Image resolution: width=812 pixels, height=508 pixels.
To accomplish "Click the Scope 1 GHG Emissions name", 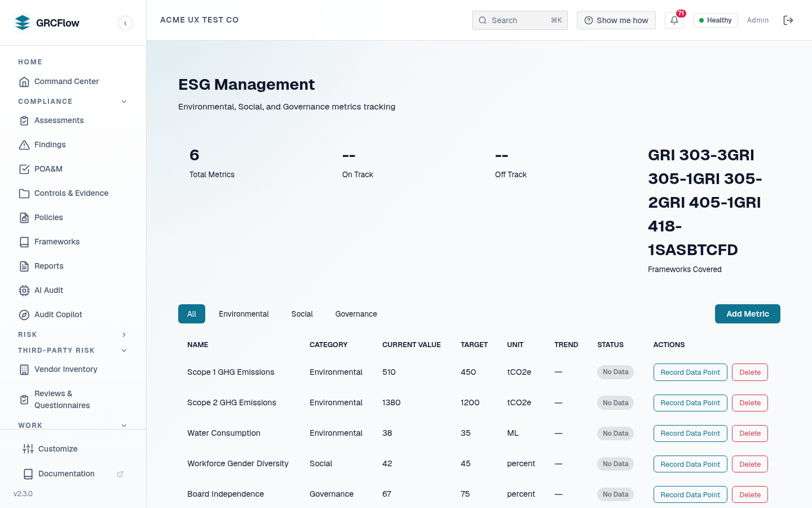I will pyautogui.click(x=231, y=372).
